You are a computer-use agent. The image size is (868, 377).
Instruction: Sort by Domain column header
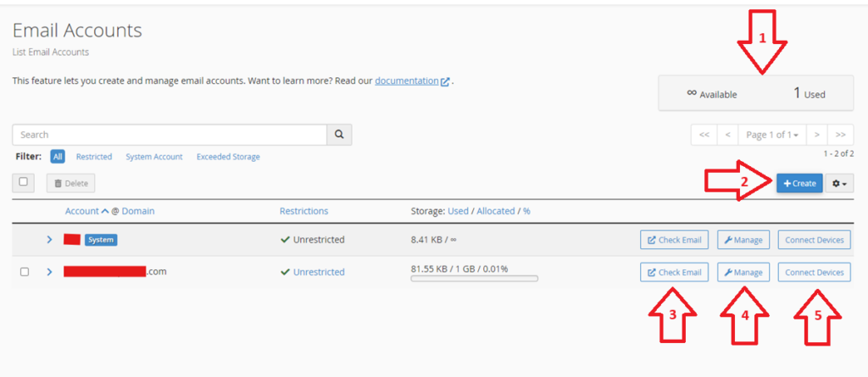pyautogui.click(x=138, y=211)
